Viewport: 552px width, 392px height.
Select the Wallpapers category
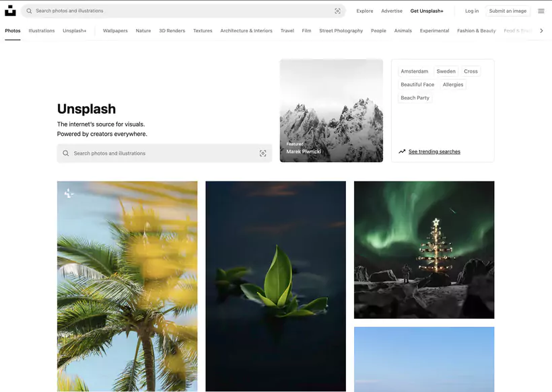pyautogui.click(x=115, y=30)
